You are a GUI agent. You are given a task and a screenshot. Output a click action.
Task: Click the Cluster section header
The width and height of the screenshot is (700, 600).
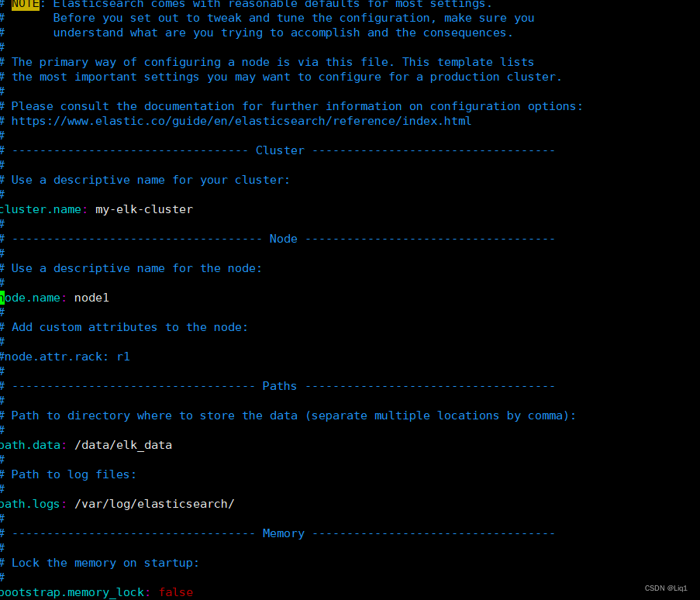tap(280, 150)
